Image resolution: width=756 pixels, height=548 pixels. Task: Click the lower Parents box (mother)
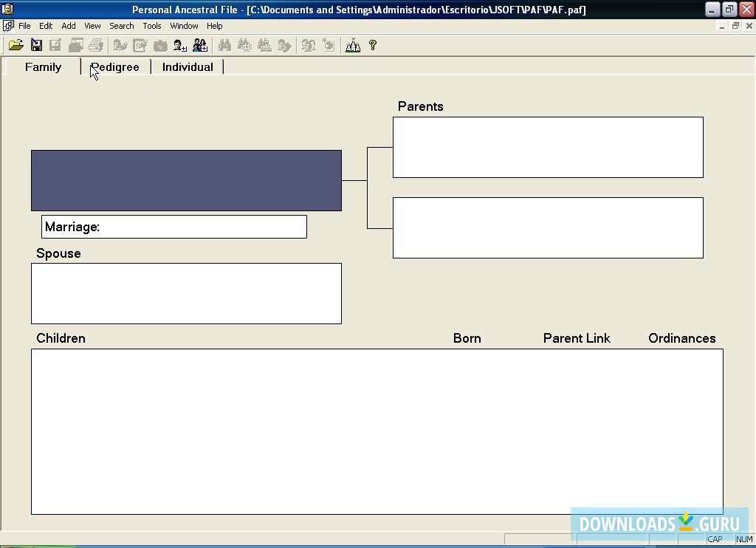point(548,227)
